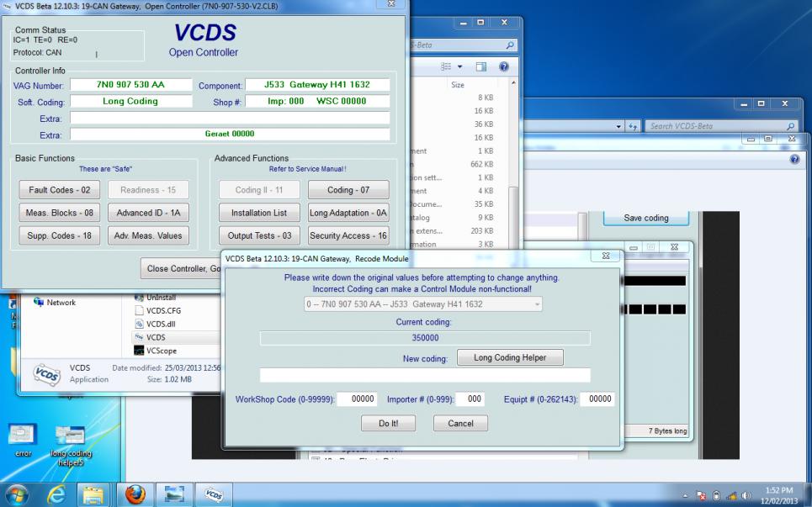Viewport: 812px width, 507px height.
Task: Select the VCDS.CFG file
Action: pyautogui.click(x=158, y=310)
